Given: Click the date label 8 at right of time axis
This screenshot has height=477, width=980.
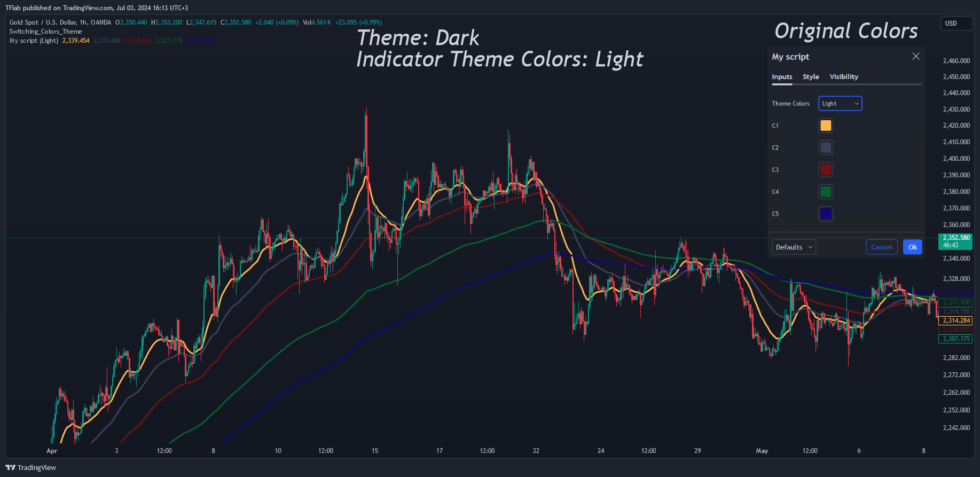Looking at the screenshot, I should click(x=923, y=451).
